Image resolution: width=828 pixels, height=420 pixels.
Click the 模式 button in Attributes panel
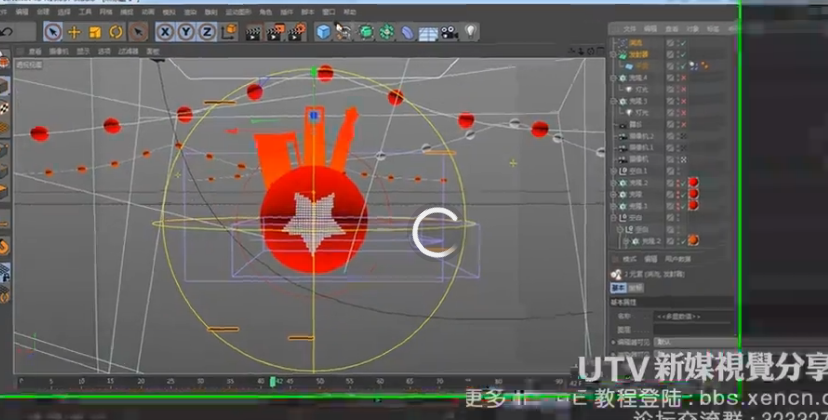click(630, 259)
